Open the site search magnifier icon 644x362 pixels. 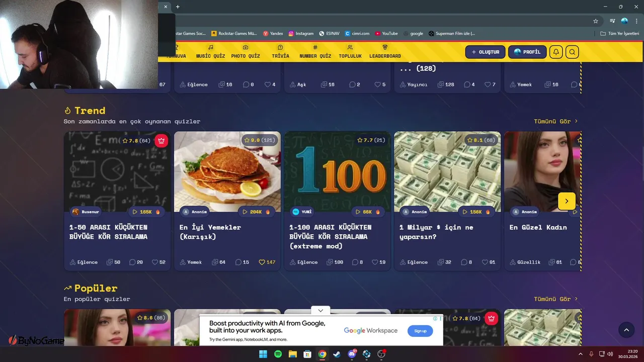[572, 52]
